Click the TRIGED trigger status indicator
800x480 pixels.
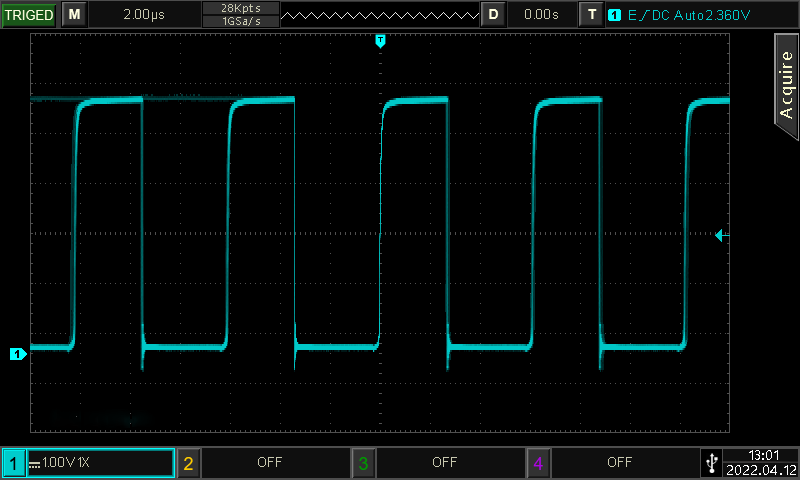click(29, 15)
